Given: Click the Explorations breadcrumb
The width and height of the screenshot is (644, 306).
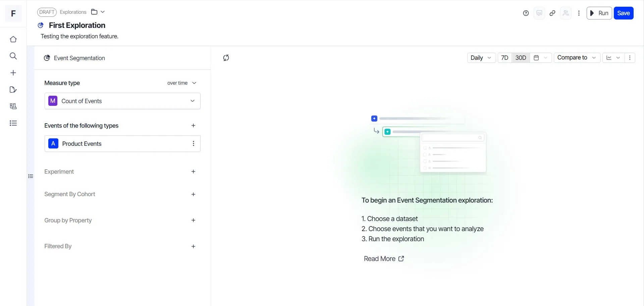Looking at the screenshot, I should 73,12.
